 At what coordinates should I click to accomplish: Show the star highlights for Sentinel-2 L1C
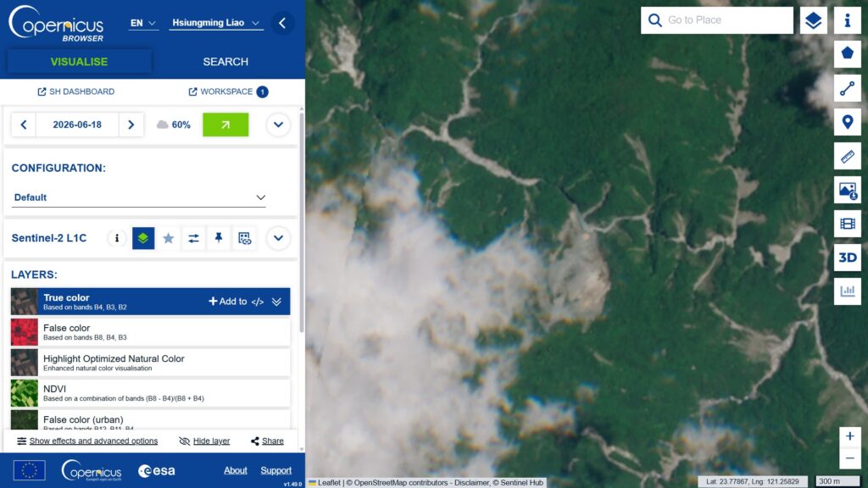(169, 238)
